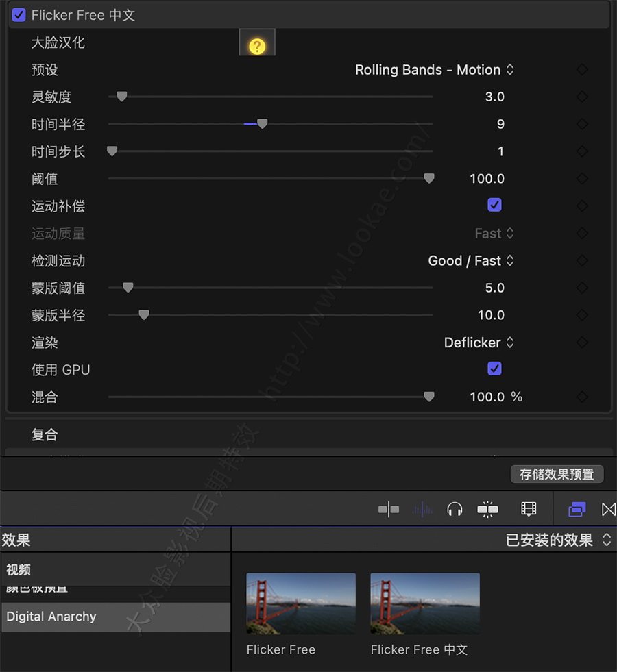Click the 时间步长 value 1
The width and height of the screenshot is (617, 672).
[x=500, y=151]
